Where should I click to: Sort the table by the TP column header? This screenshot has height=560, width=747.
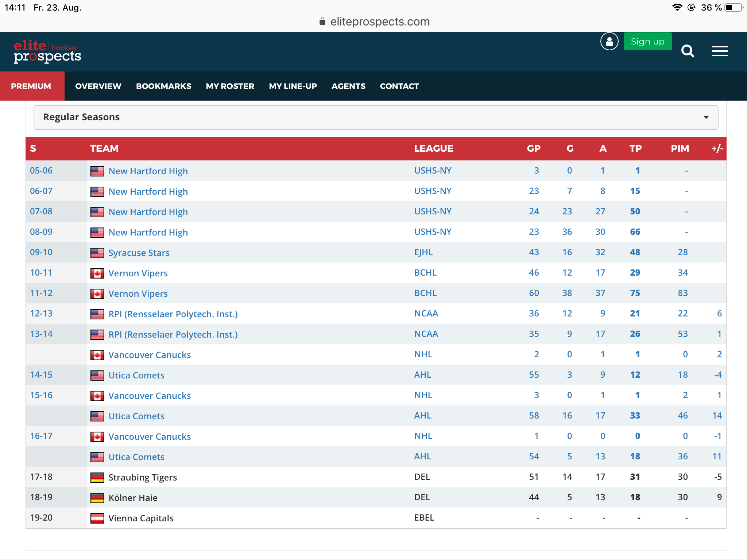635,149
